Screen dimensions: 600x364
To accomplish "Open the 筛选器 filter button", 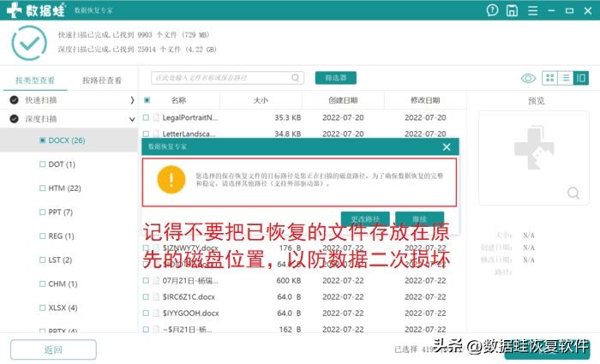I will (x=336, y=78).
